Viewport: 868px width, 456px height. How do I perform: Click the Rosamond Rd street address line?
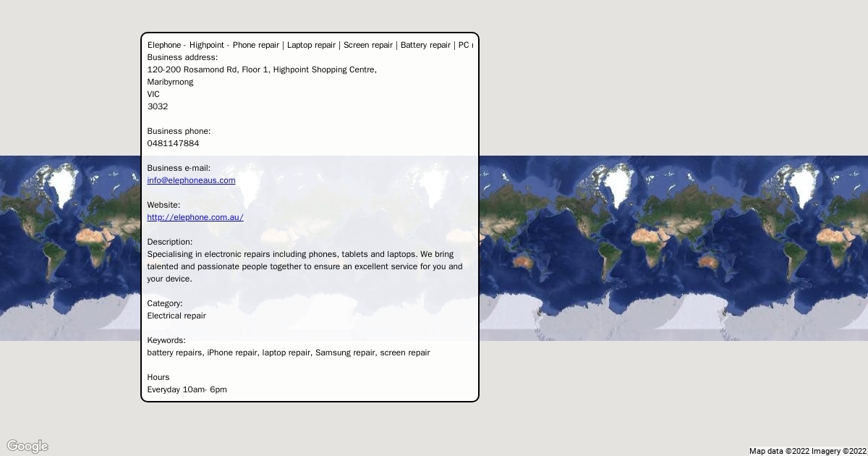(x=262, y=69)
